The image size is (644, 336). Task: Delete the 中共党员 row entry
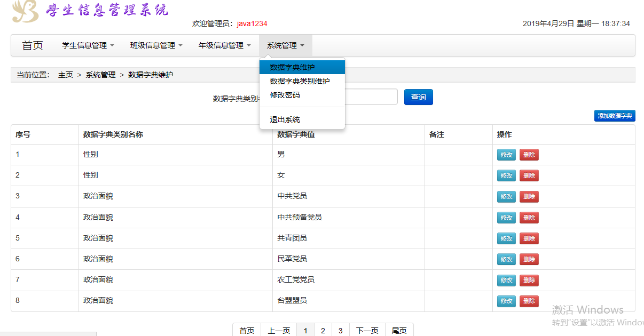click(529, 196)
